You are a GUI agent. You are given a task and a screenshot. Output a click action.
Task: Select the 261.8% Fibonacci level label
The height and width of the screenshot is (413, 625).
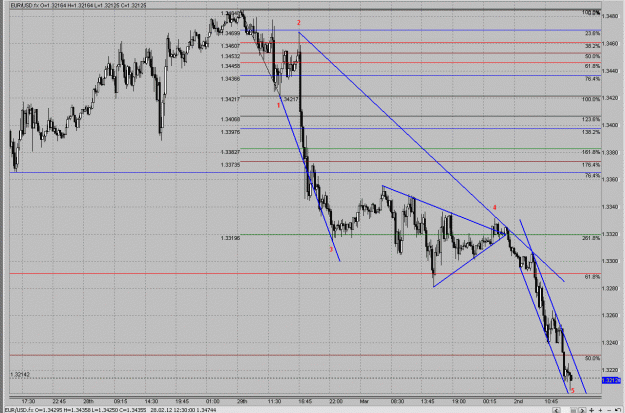click(x=592, y=238)
